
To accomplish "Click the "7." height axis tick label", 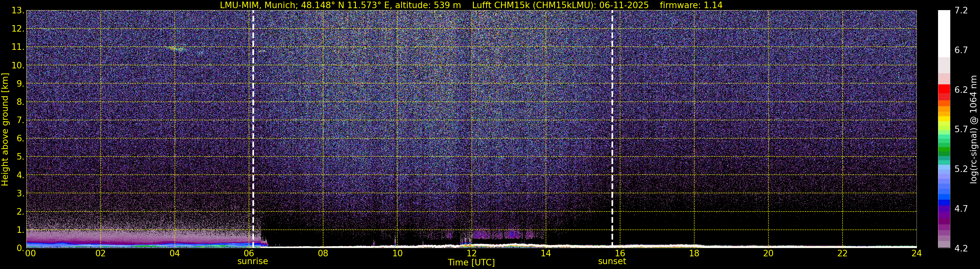I will [20, 120].
